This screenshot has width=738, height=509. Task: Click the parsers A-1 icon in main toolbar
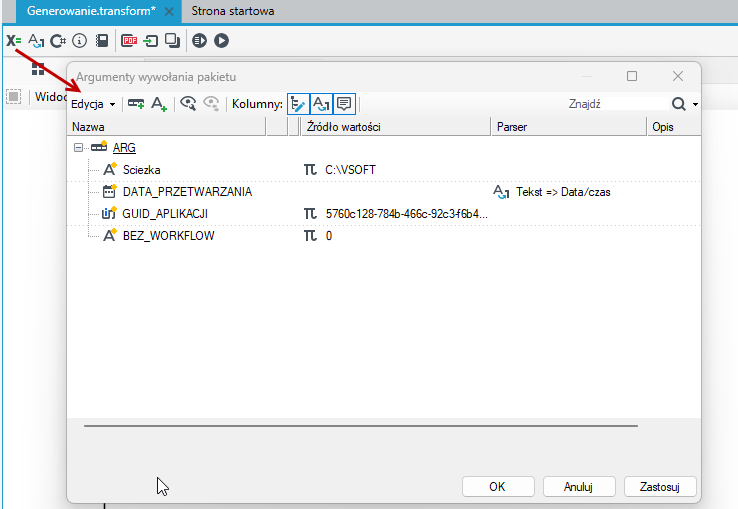pyautogui.click(x=36, y=41)
